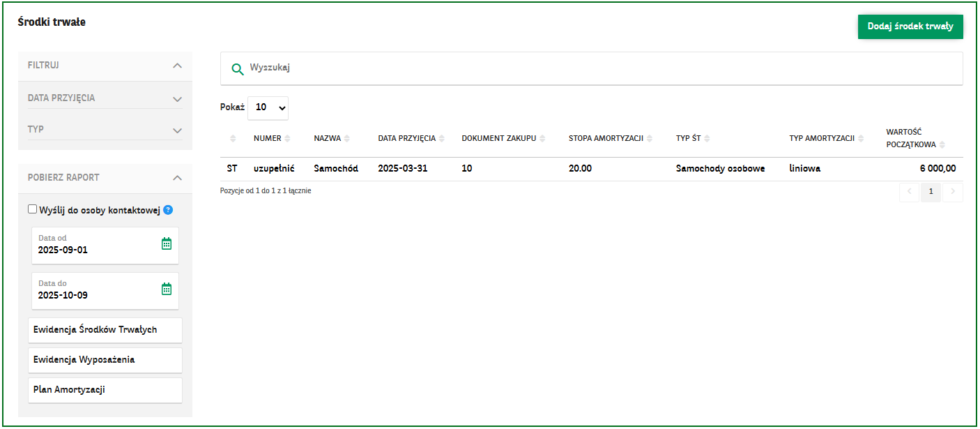This screenshot has width=980, height=429.
Task: Click the Data od date field
Action: pyautogui.click(x=105, y=246)
